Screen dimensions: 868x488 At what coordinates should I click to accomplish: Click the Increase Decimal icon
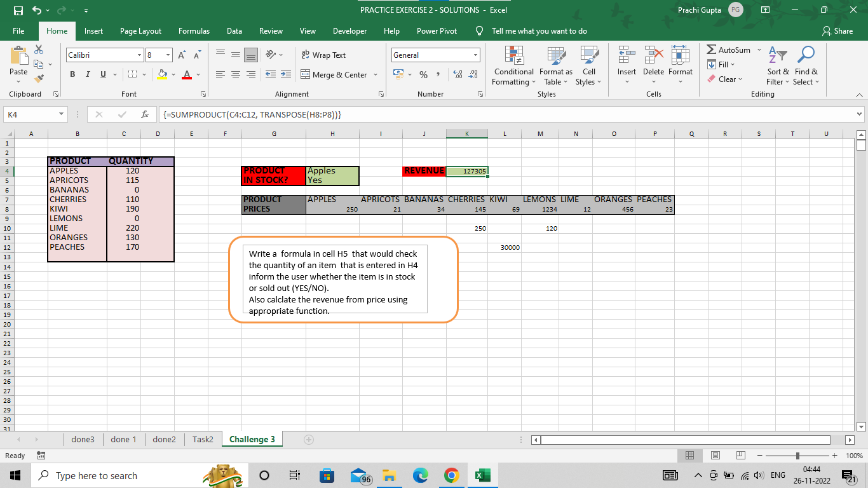pyautogui.click(x=457, y=74)
